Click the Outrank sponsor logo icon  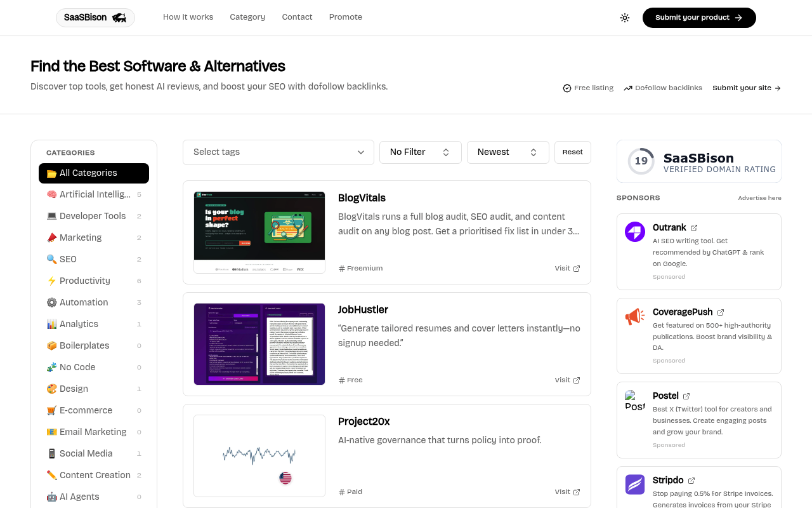tap(635, 232)
